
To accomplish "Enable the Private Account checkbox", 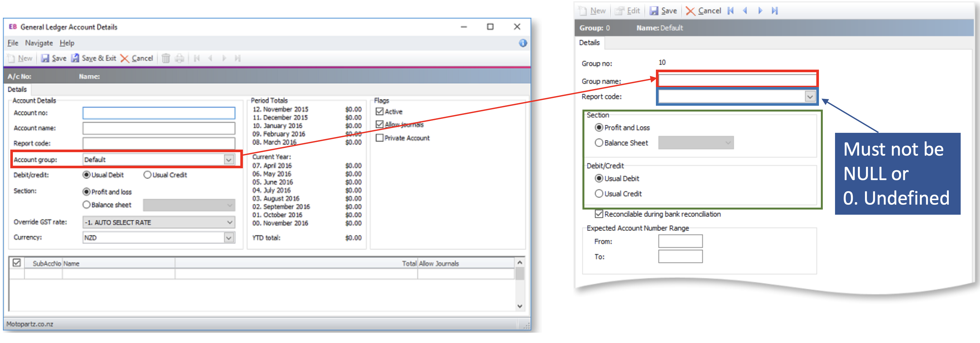I will point(379,138).
